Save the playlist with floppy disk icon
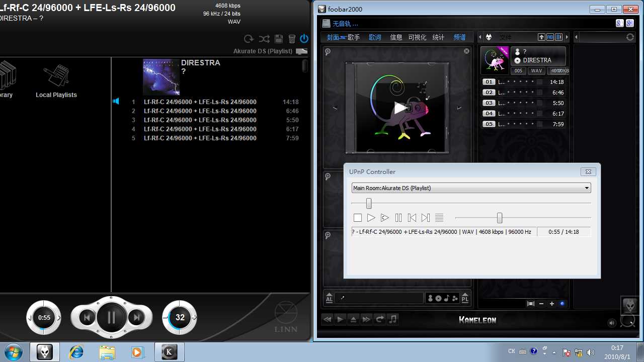644x362 pixels. point(278,39)
